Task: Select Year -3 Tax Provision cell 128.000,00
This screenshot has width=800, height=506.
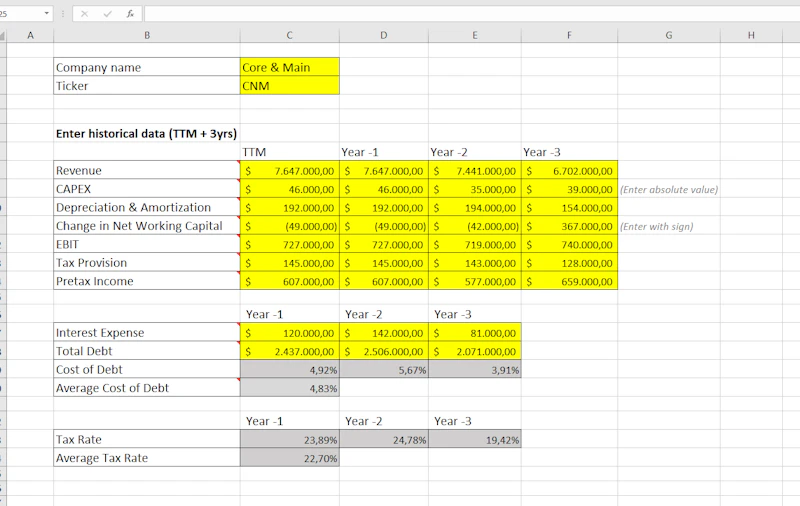Action: [569, 262]
